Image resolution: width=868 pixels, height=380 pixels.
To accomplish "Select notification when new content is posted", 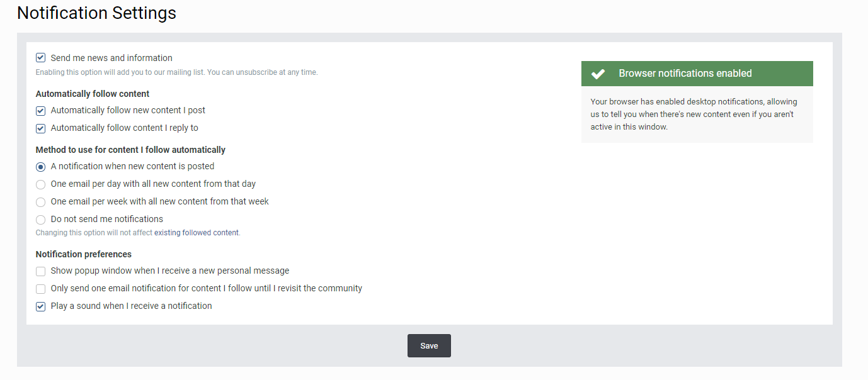I will [x=41, y=167].
